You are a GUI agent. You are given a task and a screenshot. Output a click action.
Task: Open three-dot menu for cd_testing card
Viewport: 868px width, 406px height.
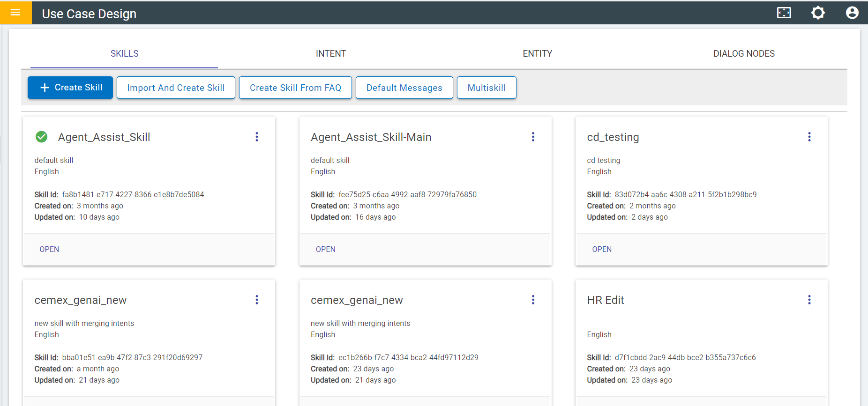809,137
